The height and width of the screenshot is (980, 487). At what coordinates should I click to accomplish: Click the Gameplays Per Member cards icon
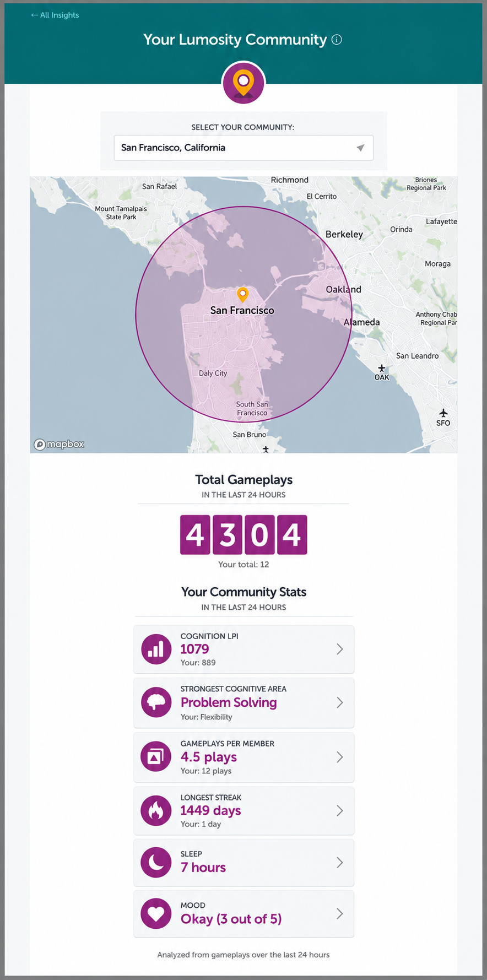click(x=156, y=757)
